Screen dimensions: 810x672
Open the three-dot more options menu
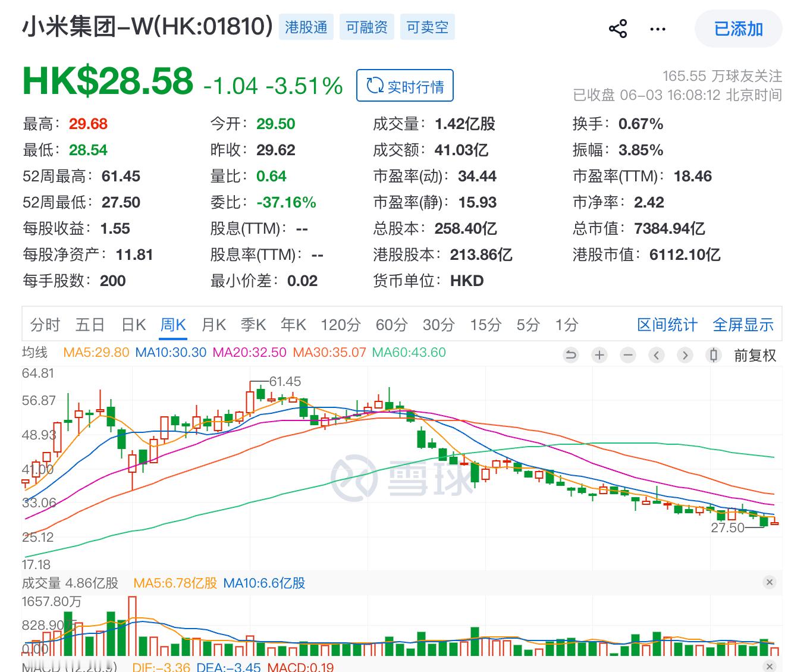pos(658,29)
